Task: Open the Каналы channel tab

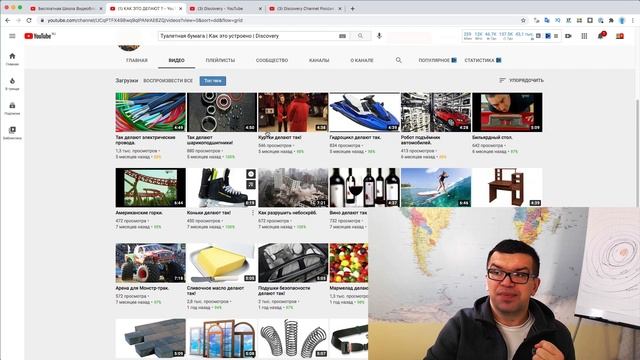Action: click(319, 60)
